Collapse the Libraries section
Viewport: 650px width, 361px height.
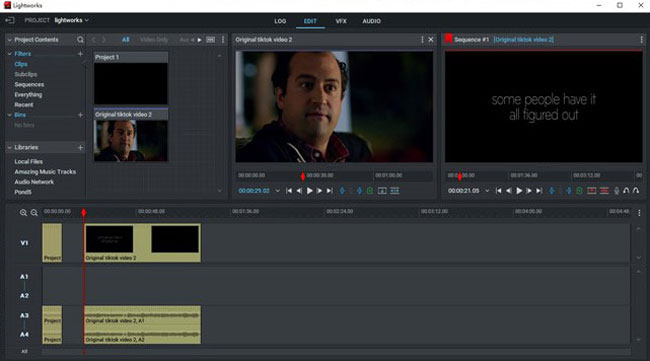pos(9,148)
